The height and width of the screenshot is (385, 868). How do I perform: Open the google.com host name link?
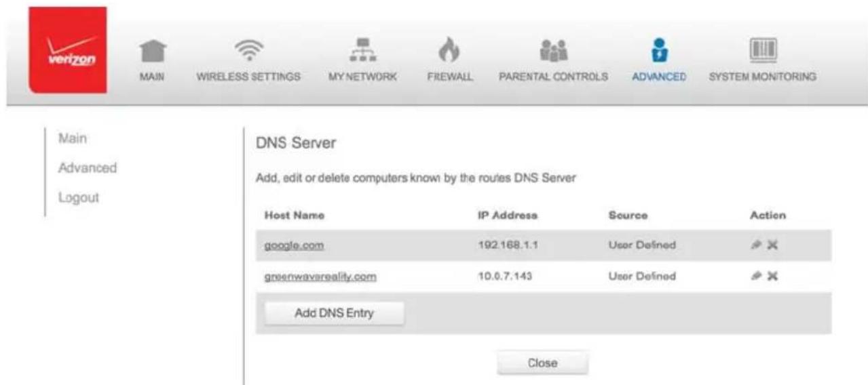click(x=293, y=245)
